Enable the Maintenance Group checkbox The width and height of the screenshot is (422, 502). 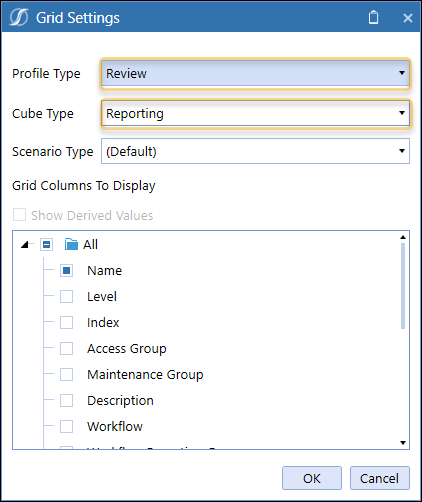66,375
